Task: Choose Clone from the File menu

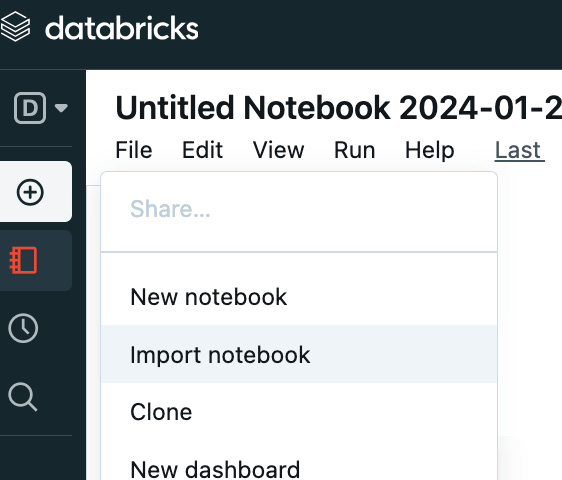Action: (299, 412)
